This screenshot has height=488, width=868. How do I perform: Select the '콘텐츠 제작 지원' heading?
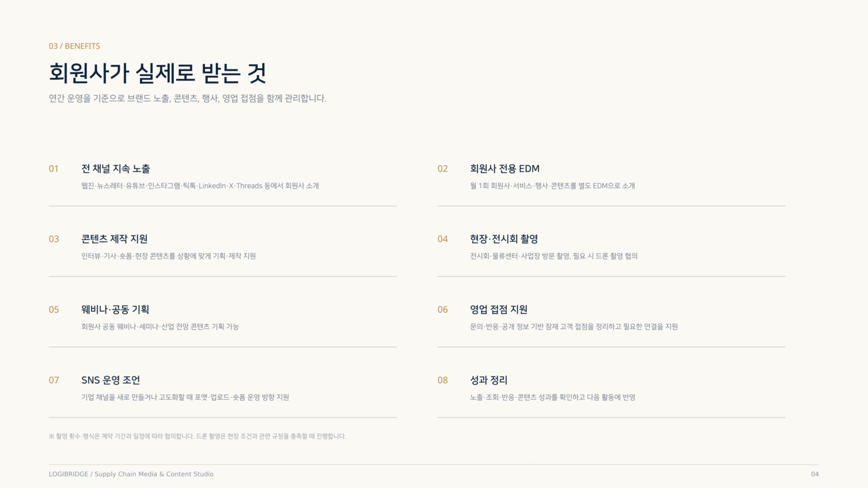pyautogui.click(x=115, y=239)
